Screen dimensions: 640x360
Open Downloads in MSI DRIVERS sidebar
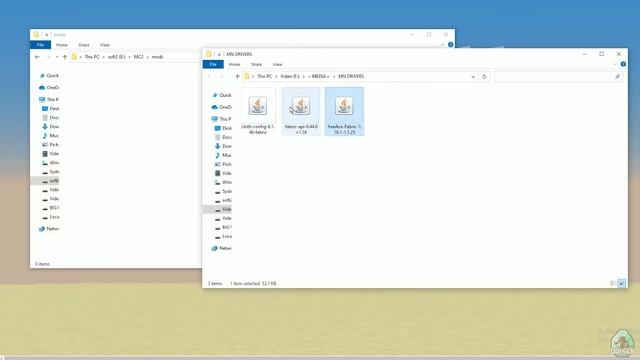click(x=224, y=146)
